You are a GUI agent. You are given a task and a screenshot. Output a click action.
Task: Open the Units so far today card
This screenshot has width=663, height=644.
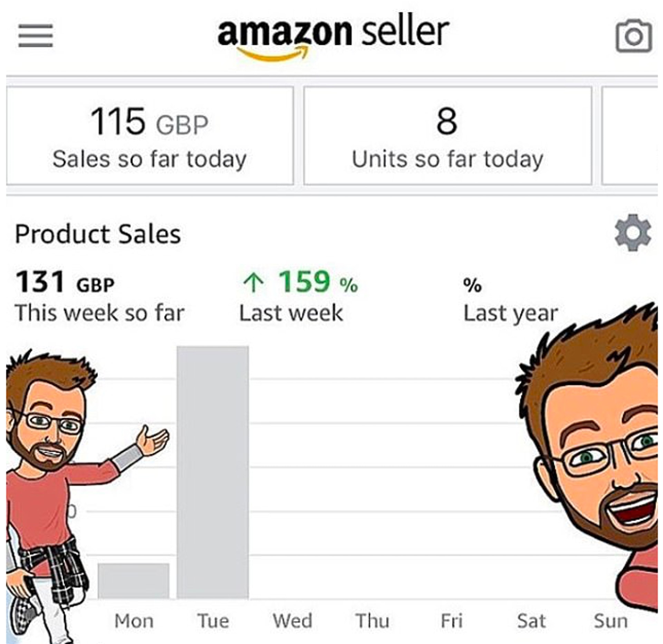448,136
